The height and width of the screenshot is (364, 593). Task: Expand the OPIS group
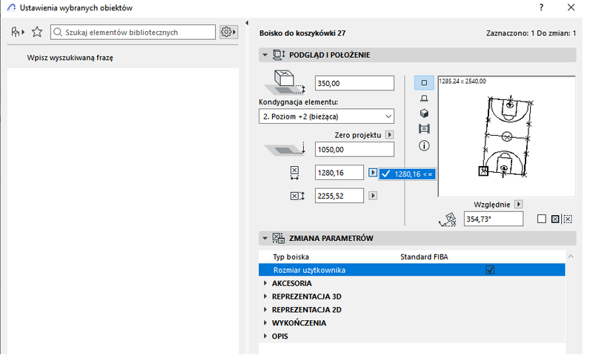click(x=265, y=336)
